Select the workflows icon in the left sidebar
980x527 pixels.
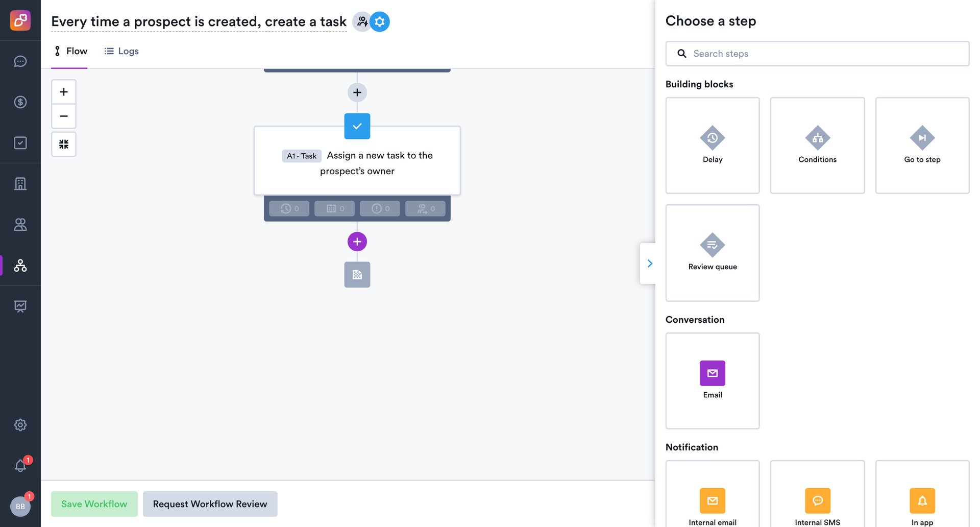(x=20, y=266)
